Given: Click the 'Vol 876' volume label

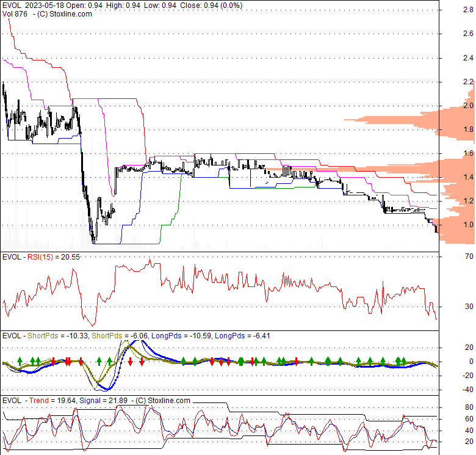Looking at the screenshot, I should [x=15, y=14].
